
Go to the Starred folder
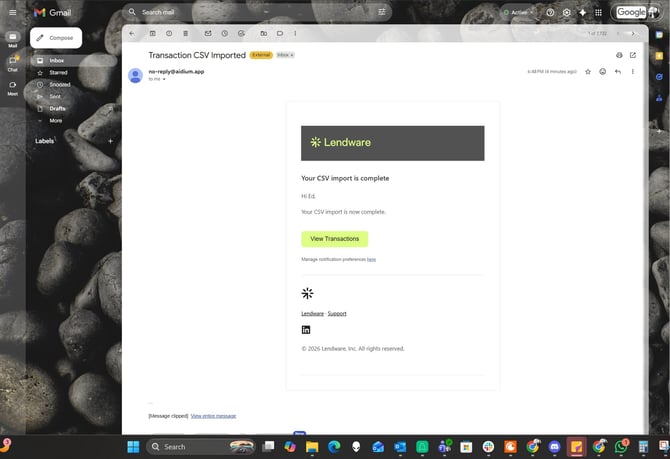click(58, 72)
